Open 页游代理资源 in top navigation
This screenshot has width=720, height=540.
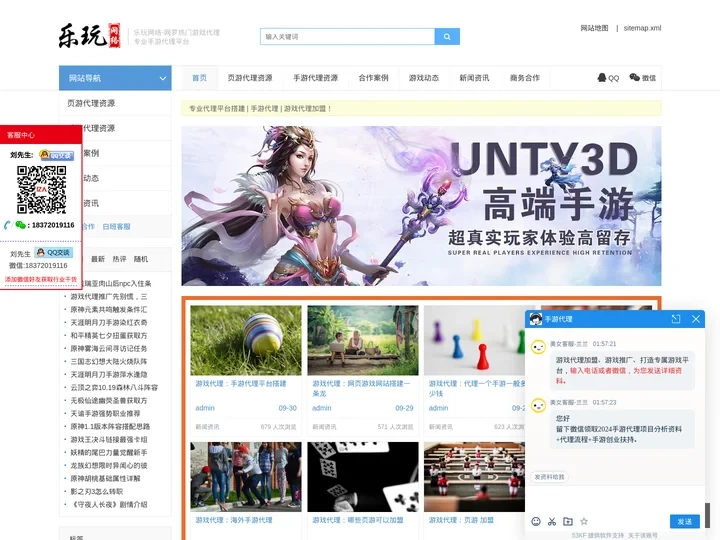coord(250,78)
